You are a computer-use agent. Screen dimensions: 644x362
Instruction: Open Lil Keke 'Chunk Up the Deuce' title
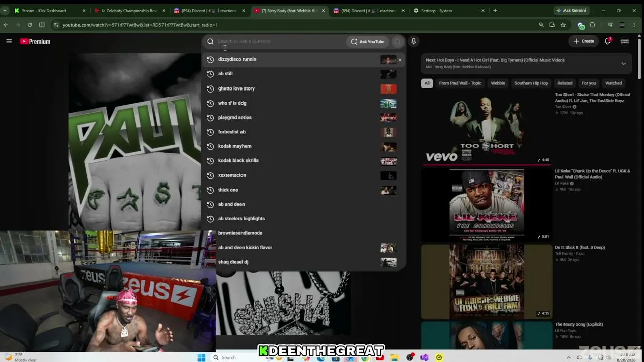click(x=592, y=174)
